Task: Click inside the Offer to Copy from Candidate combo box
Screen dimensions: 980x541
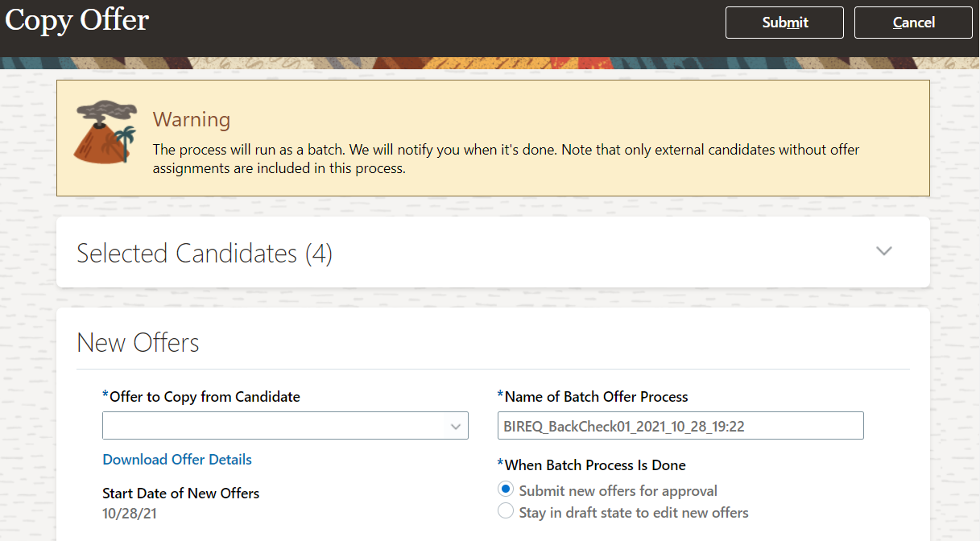Action: (x=274, y=427)
